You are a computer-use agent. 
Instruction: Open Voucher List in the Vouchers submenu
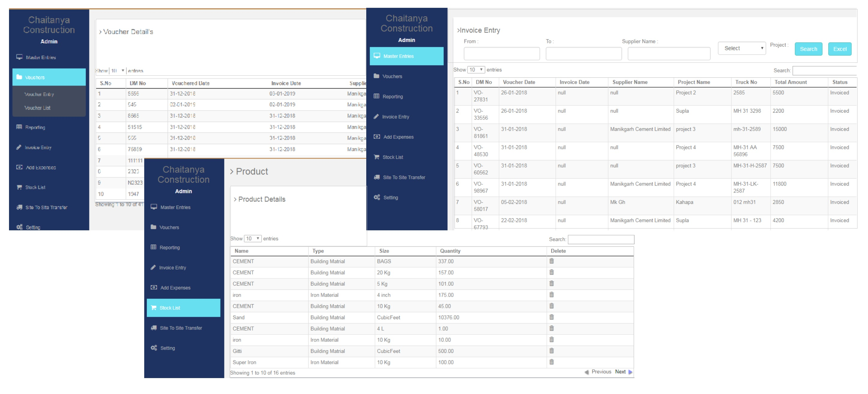37,108
